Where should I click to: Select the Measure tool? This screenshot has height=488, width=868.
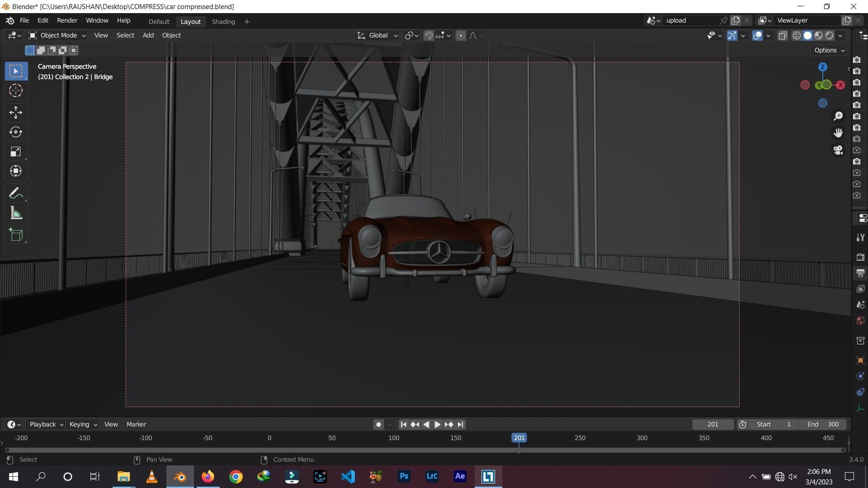click(16, 212)
